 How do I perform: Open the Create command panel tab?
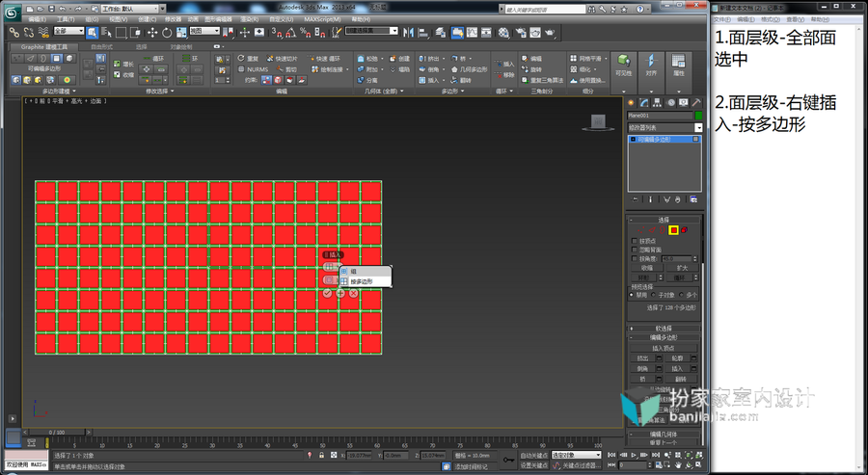tap(631, 103)
